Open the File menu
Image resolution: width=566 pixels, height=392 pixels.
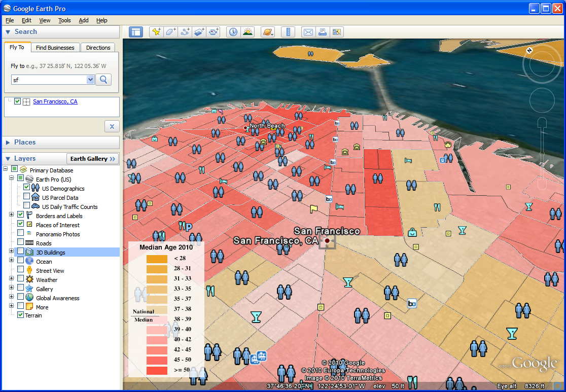(x=10, y=21)
